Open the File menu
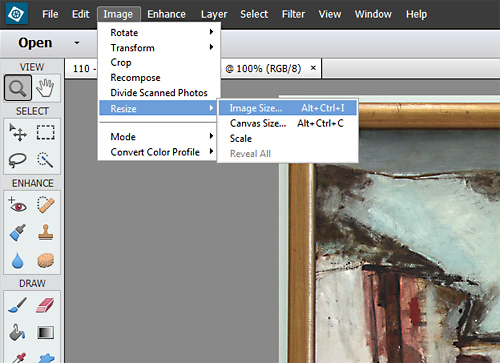Viewport: 500px width, 363px height. pos(50,14)
